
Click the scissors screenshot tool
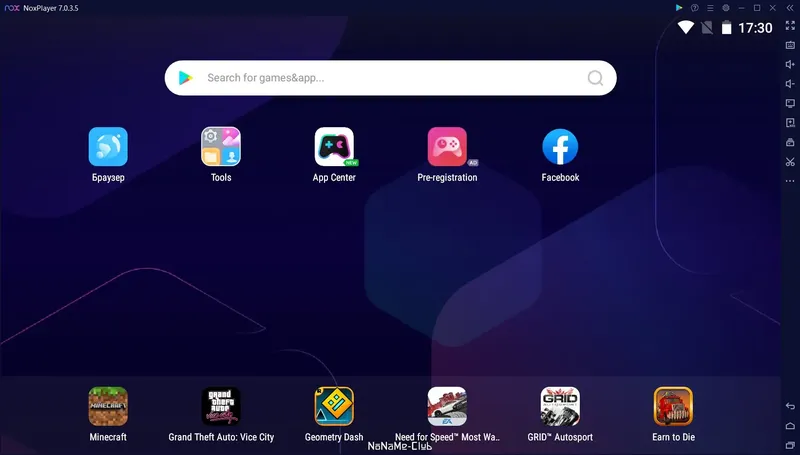[x=790, y=162]
